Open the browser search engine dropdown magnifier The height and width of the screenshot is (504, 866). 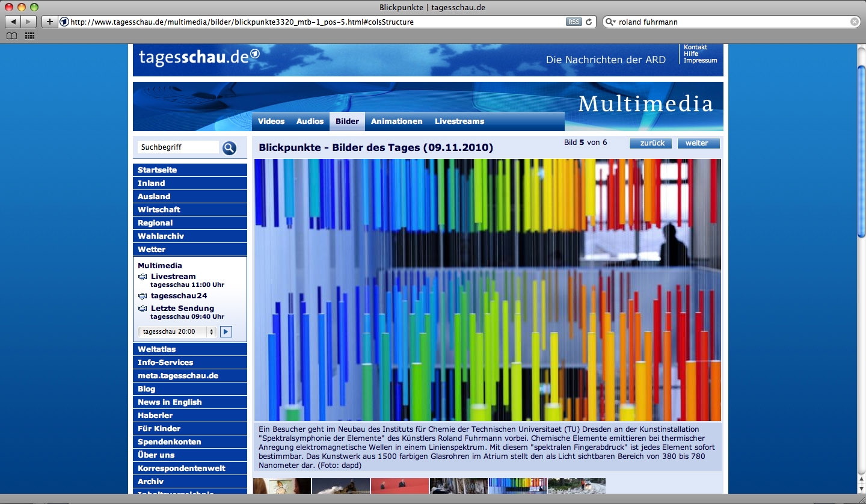(x=610, y=22)
